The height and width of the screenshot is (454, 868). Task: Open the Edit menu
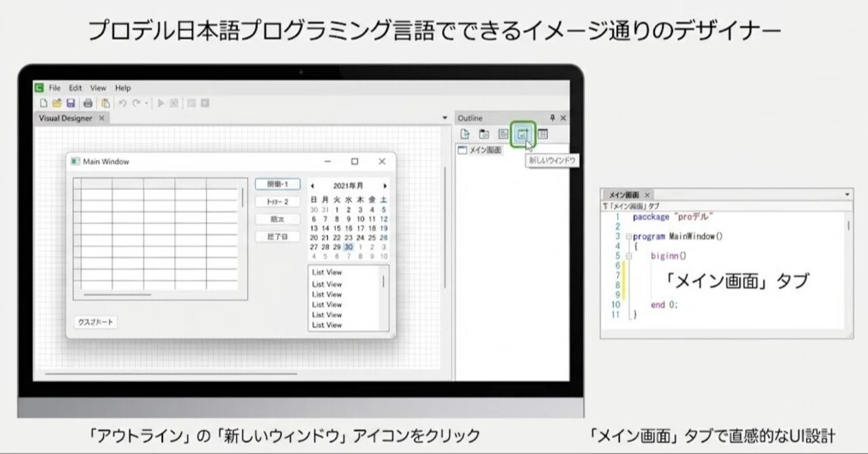coord(75,88)
